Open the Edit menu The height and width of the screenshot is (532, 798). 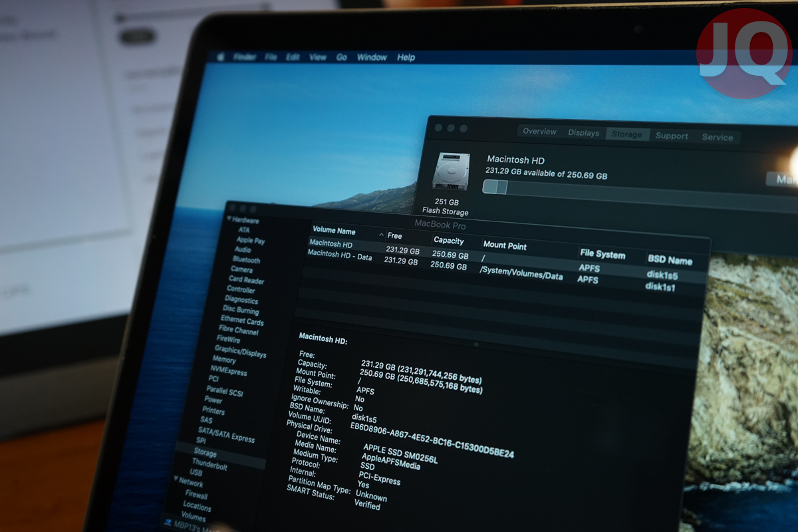tap(293, 57)
